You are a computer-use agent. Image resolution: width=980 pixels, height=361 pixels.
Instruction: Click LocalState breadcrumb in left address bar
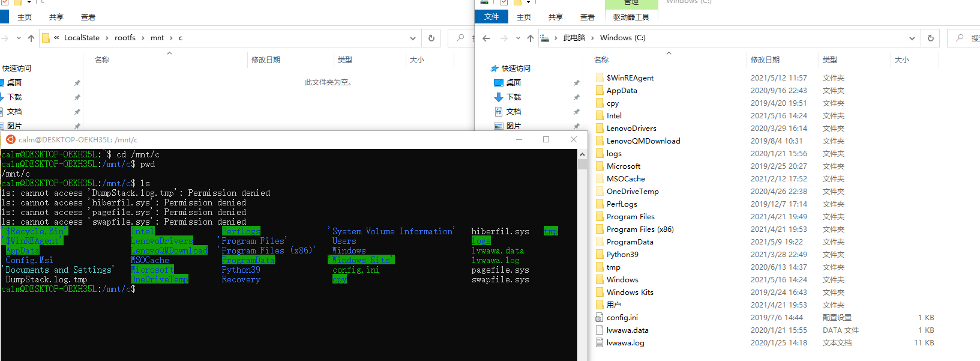point(82,38)
